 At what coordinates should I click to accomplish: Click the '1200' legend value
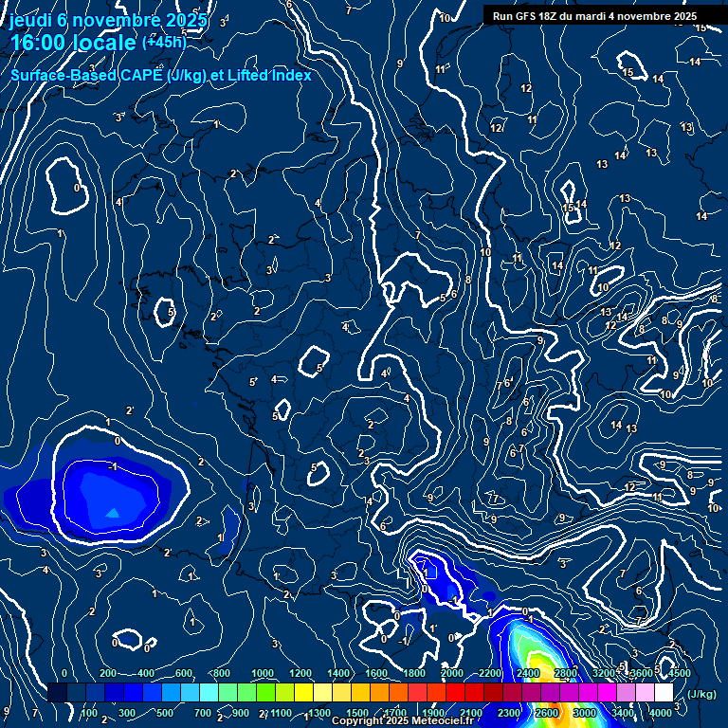pos(300,673)
